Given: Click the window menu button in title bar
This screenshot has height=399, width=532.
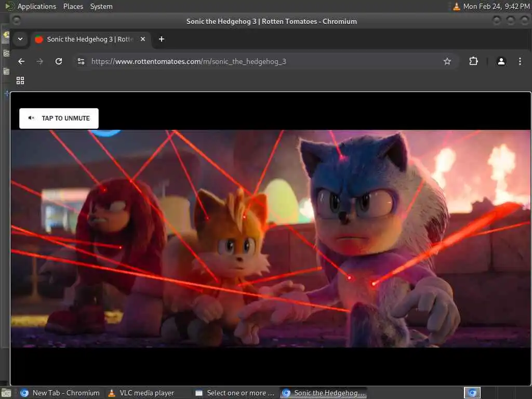Looking at the screenshot, I should 16,21.
